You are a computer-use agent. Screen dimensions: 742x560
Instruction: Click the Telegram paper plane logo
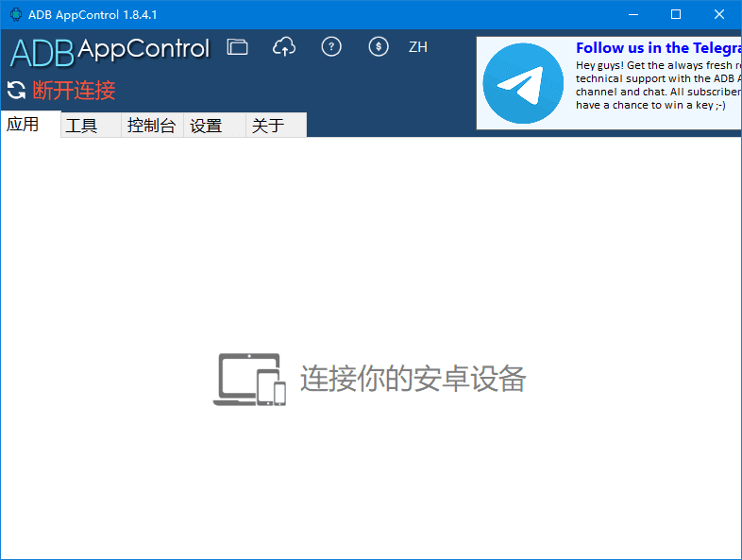(x=523, y=83)
